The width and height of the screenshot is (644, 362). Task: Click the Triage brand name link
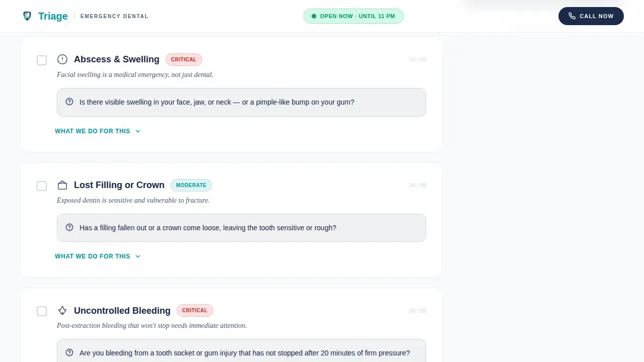53,16
